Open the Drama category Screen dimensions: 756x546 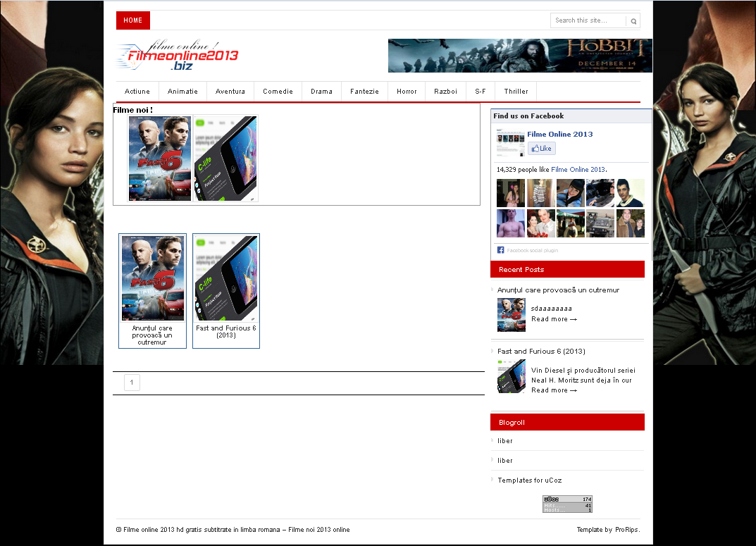[x=321, y=92]
